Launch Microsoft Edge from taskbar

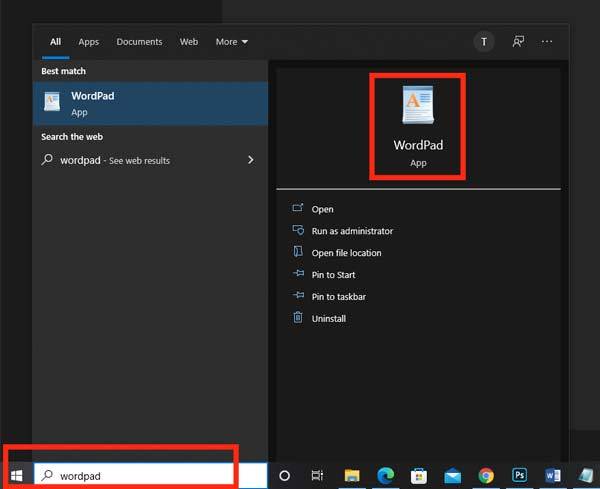(x=385, y=476)
